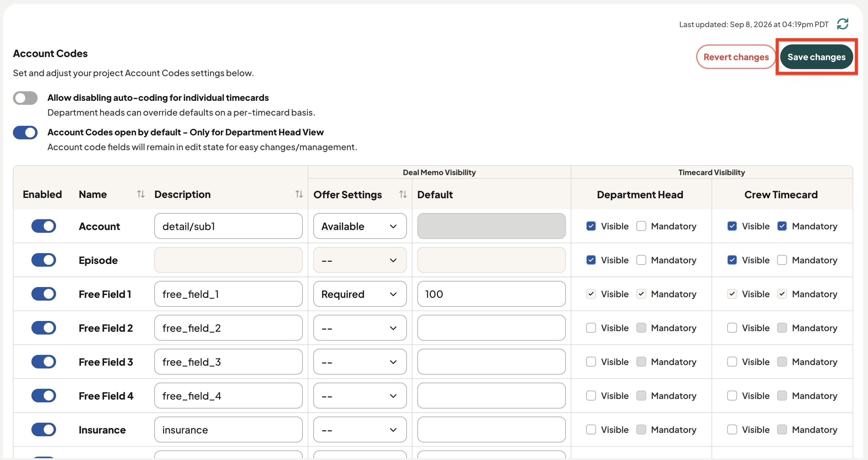Sort by Name column arrows

141,194
